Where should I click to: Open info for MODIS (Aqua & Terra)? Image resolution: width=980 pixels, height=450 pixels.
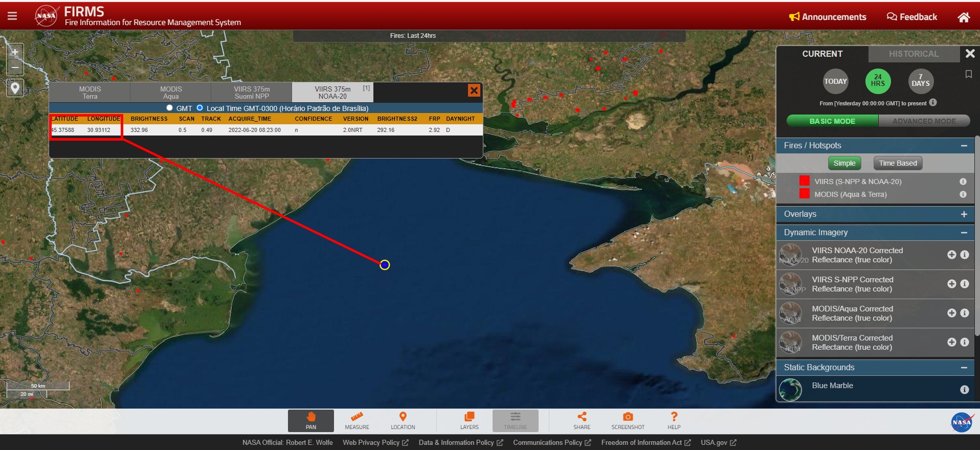(963, 194)
